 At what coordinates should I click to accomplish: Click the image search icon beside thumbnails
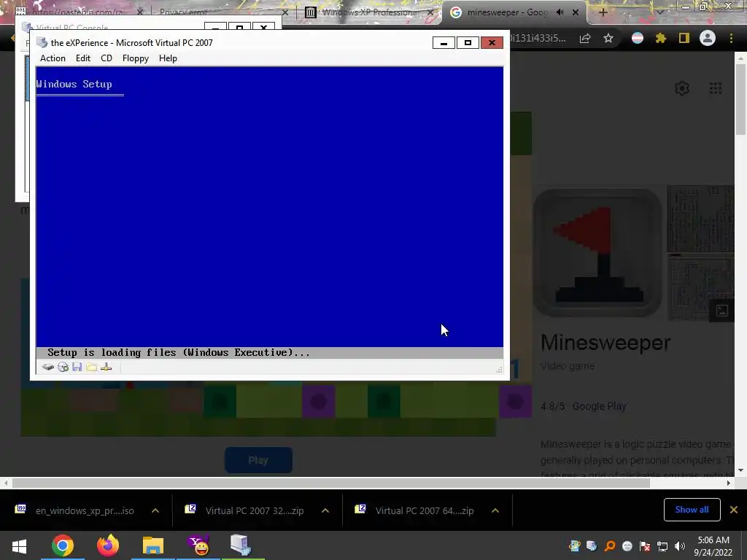tap(721, 311)
